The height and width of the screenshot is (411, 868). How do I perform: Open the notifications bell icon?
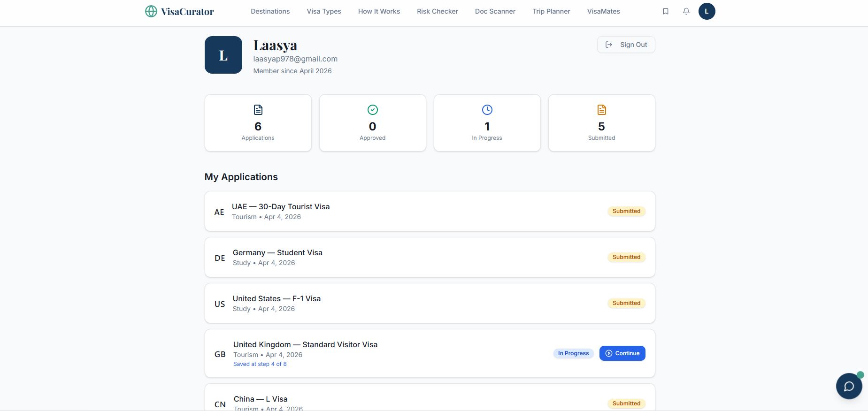coord(686,11)
